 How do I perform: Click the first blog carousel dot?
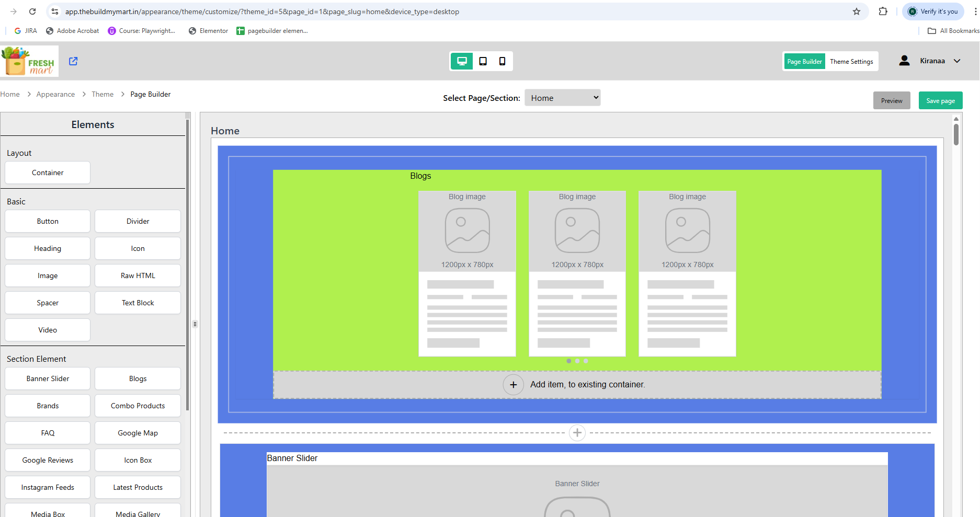click(569, 361)
